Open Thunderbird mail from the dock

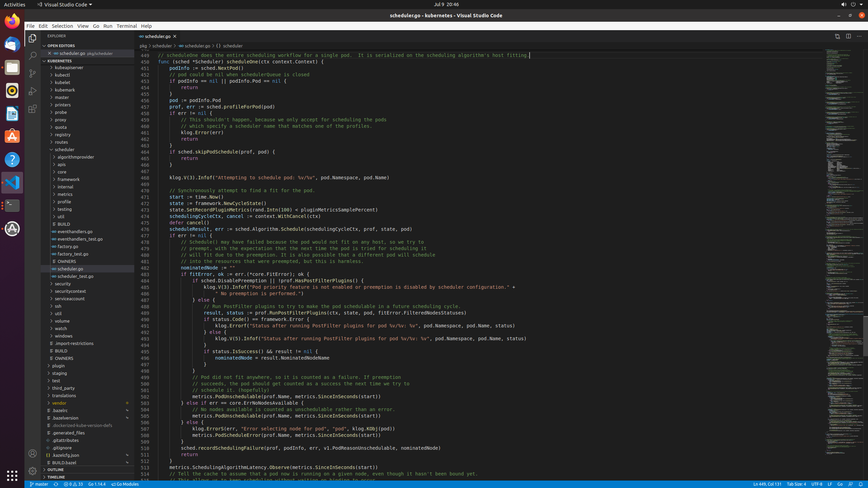point(12,44)
